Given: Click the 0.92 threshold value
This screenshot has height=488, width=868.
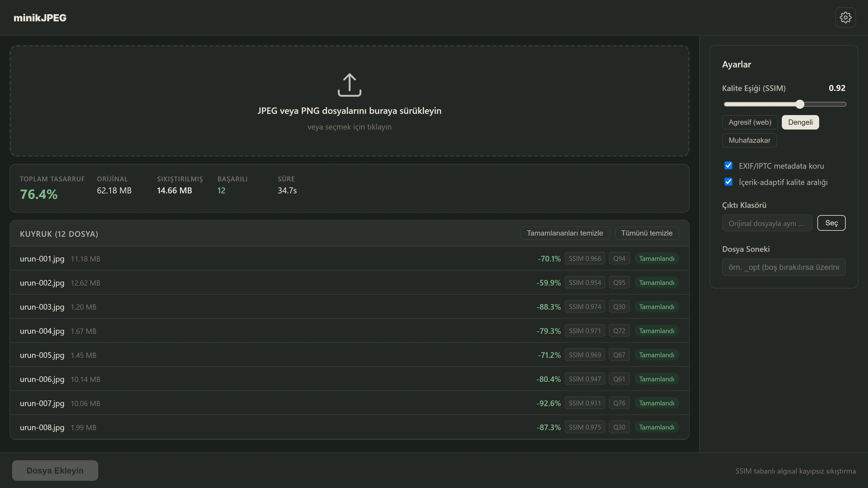Looking at the screenshot, I should (x=837, y=88).
